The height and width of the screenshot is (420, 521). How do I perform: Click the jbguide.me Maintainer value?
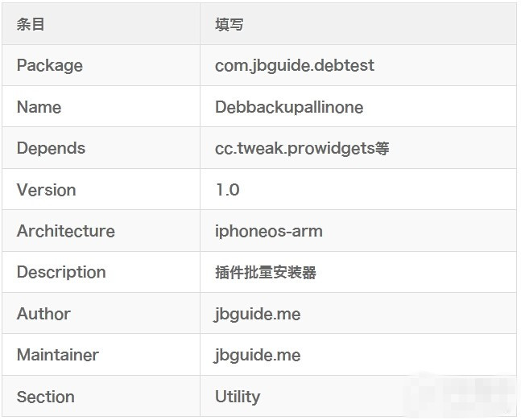point(257,355)
